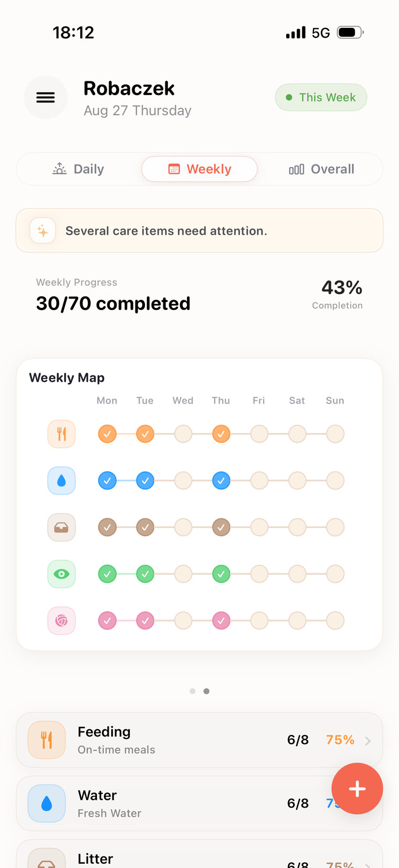Viewport: 399px width, 868px height.
Task: Open the Water Fresh Water row
Action: coord(199,803)
